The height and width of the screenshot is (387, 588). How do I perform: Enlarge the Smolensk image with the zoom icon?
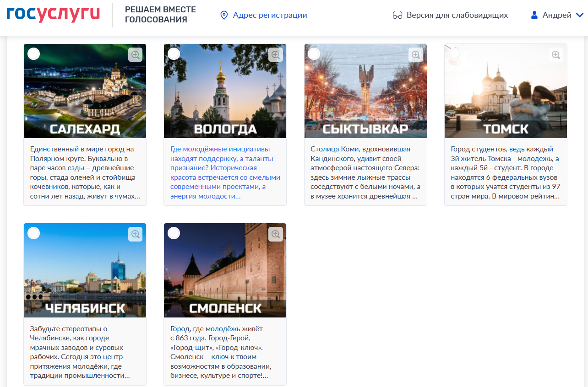[x=275, y=234]
